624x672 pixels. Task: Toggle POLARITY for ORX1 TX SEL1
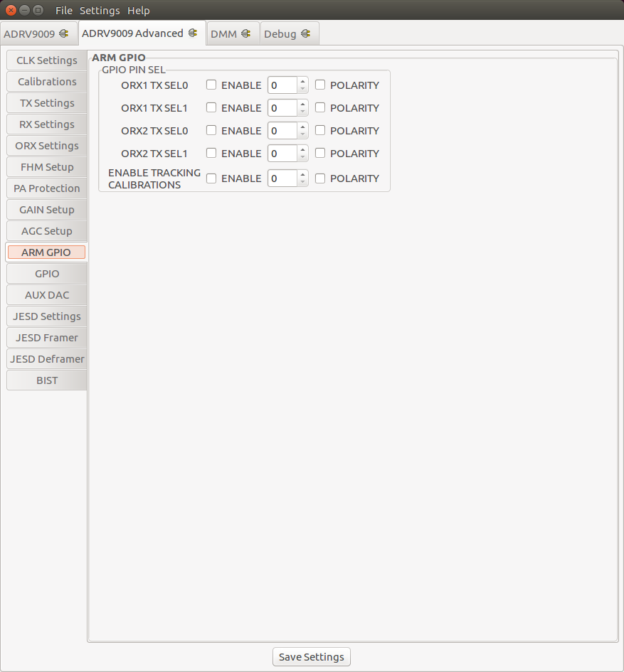pyautogui.click(x=319, y=107)
